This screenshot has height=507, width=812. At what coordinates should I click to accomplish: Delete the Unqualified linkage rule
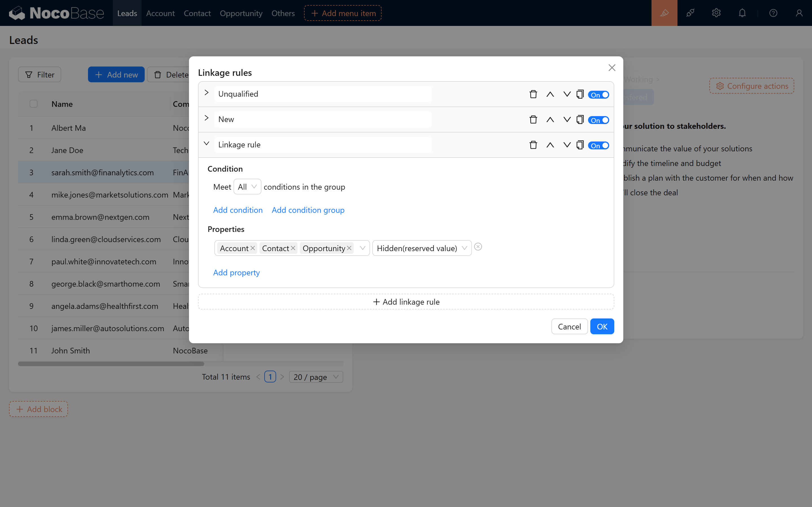533,94
